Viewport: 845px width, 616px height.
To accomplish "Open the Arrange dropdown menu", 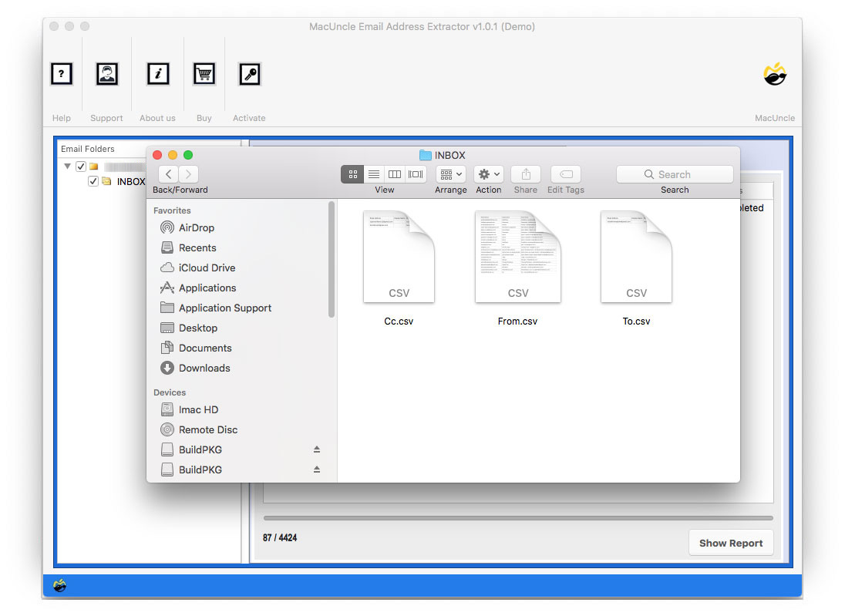I will pos(450,174).
